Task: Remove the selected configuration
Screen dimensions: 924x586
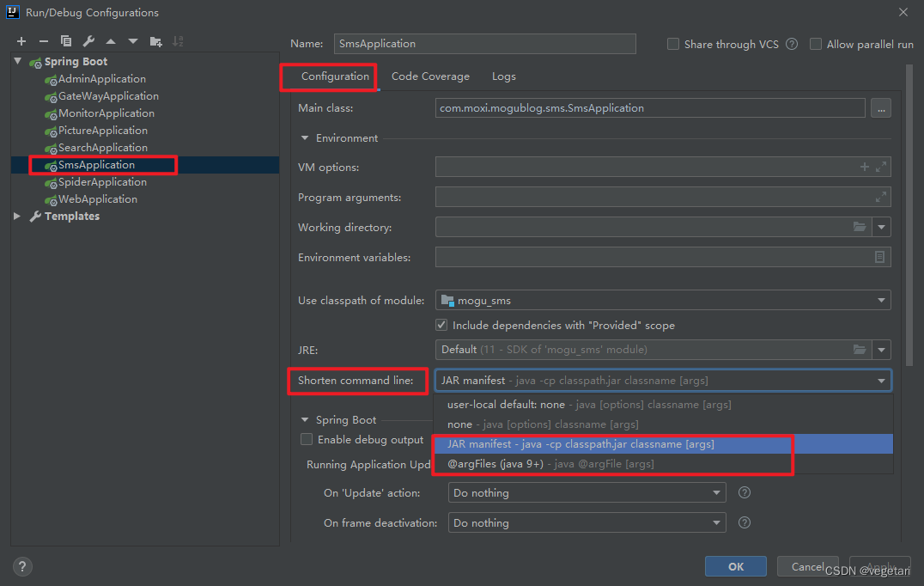Action: pyautogui.click(x=43, y=40)
